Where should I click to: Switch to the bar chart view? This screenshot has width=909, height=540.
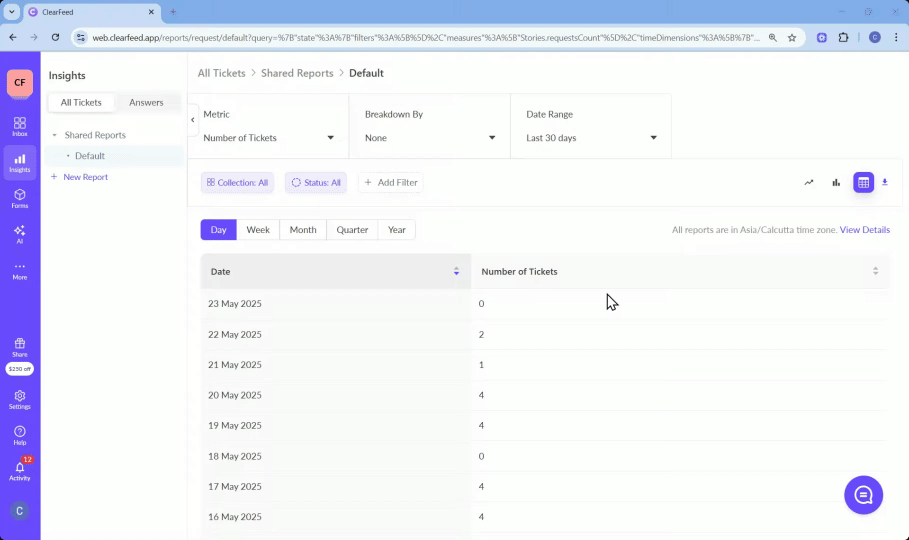click(x=836, y=182)
